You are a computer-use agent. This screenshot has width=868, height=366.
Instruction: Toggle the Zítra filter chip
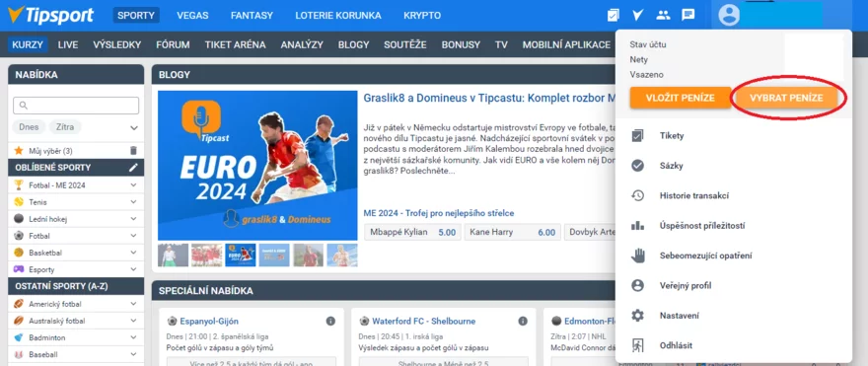pos(65,127)
